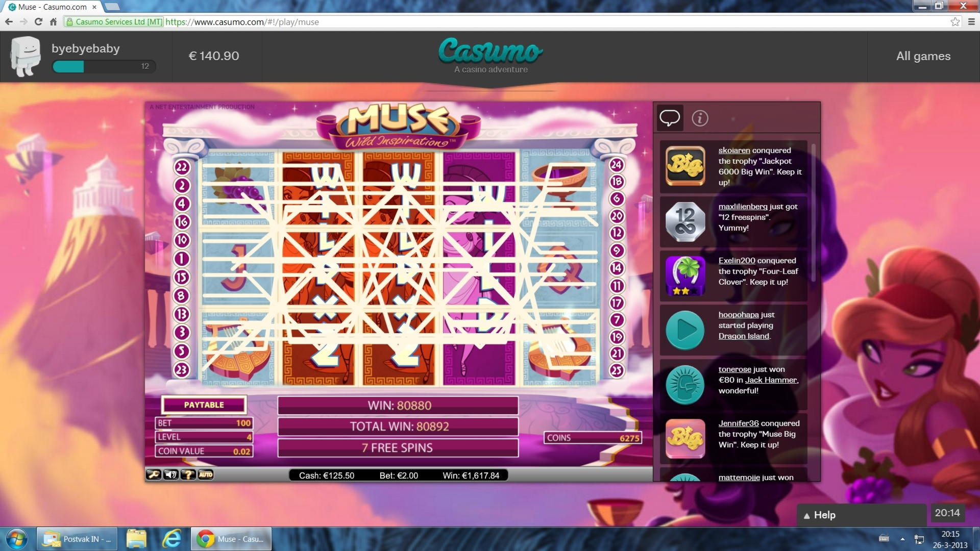Toggle the AUTO play button
980x551 pixels.
(x=206, y=475)
